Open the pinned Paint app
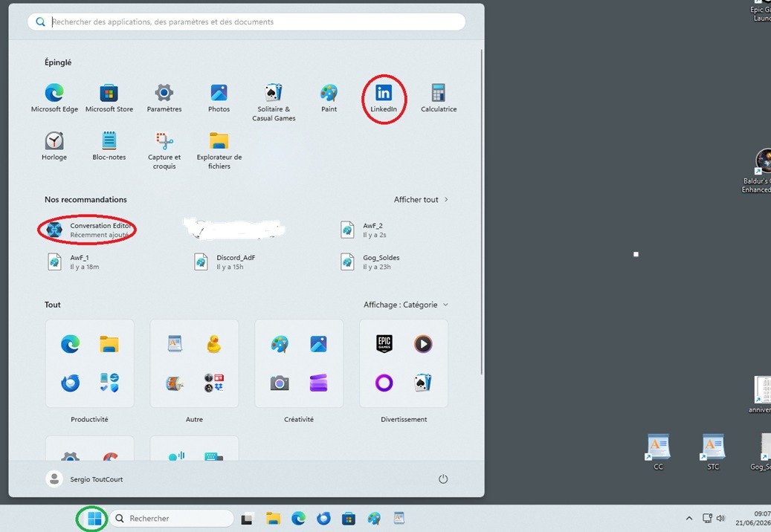The width and height of the screenshot is (771, 532). tap(329, 98)
